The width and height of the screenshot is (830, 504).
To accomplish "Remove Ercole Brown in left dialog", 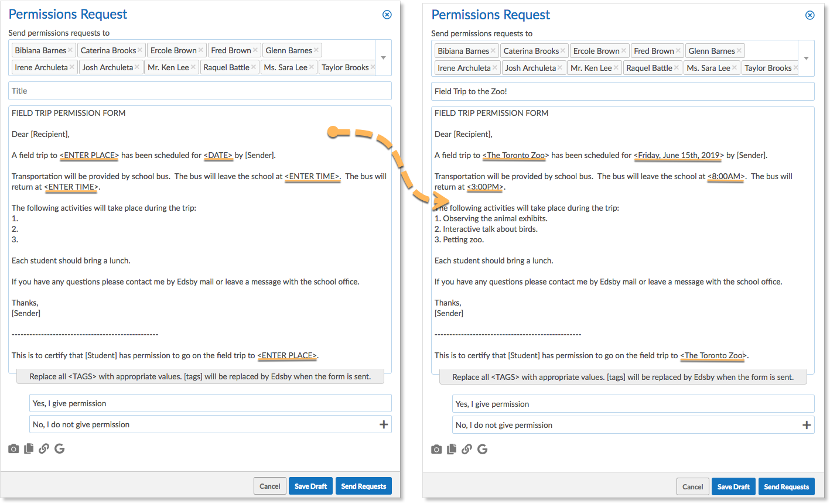I will [x=201, y=50].
